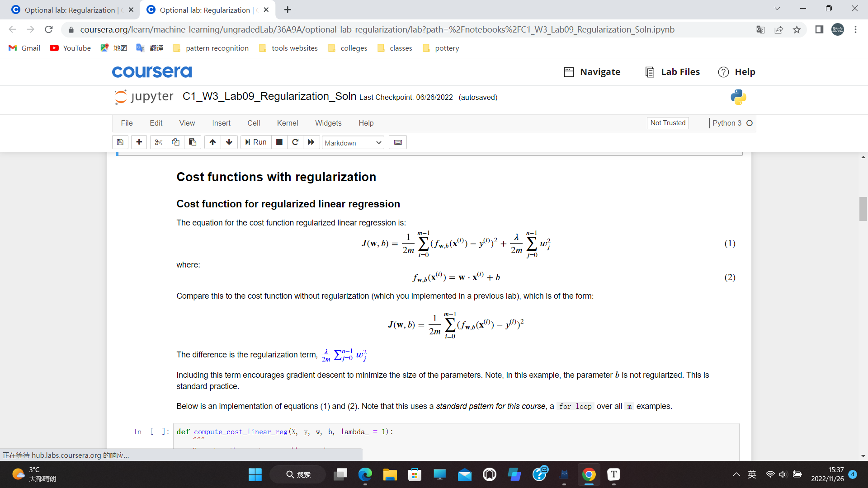Open Lab Files in Coursera header
The image size is (868, 488).
(672, 72)
